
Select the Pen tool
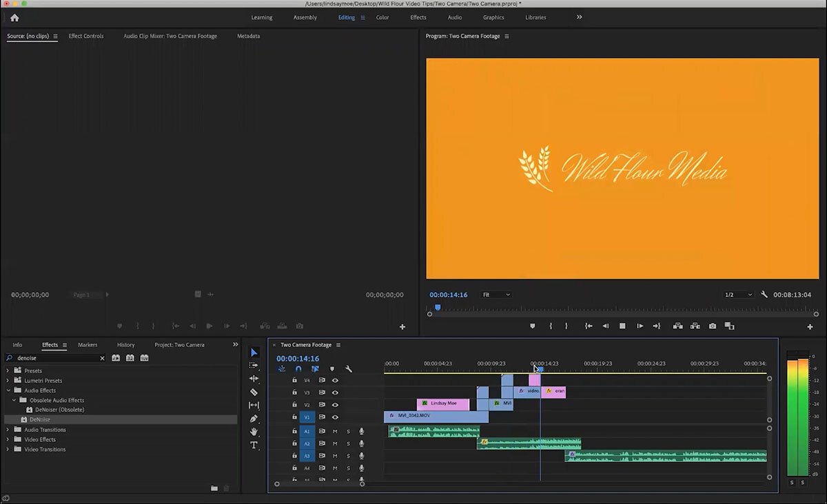pos(254,419)
